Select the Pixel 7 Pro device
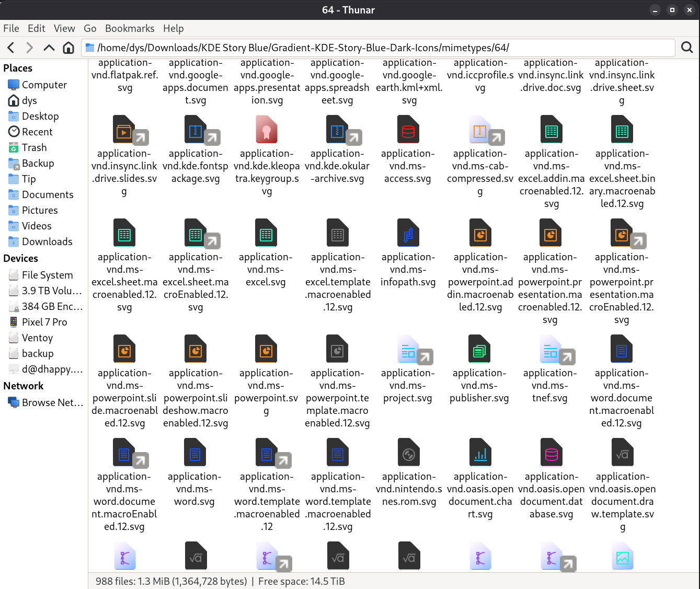Image resolution: width=700 pixels, height=589 pixels. (44, 322)
